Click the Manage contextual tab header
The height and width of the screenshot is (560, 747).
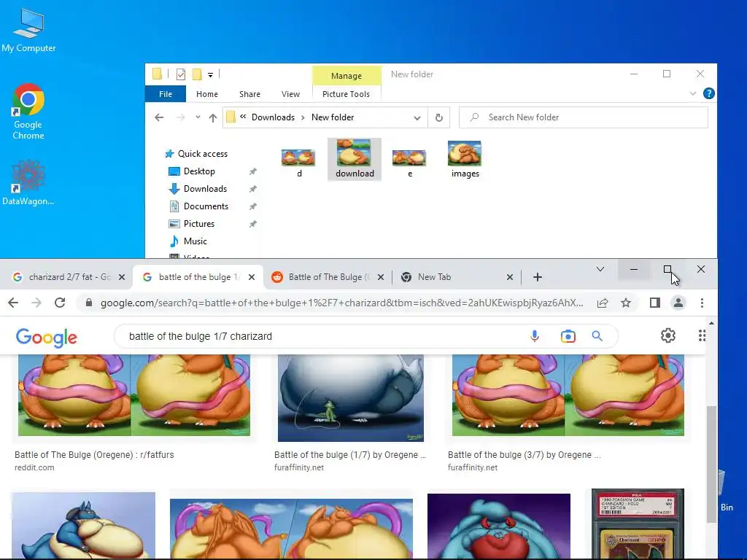(347, 76)
